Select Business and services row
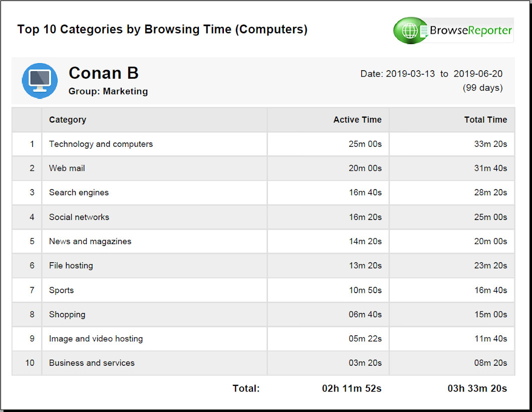Viewport: 532px width, 412px height. click(92, 363)
